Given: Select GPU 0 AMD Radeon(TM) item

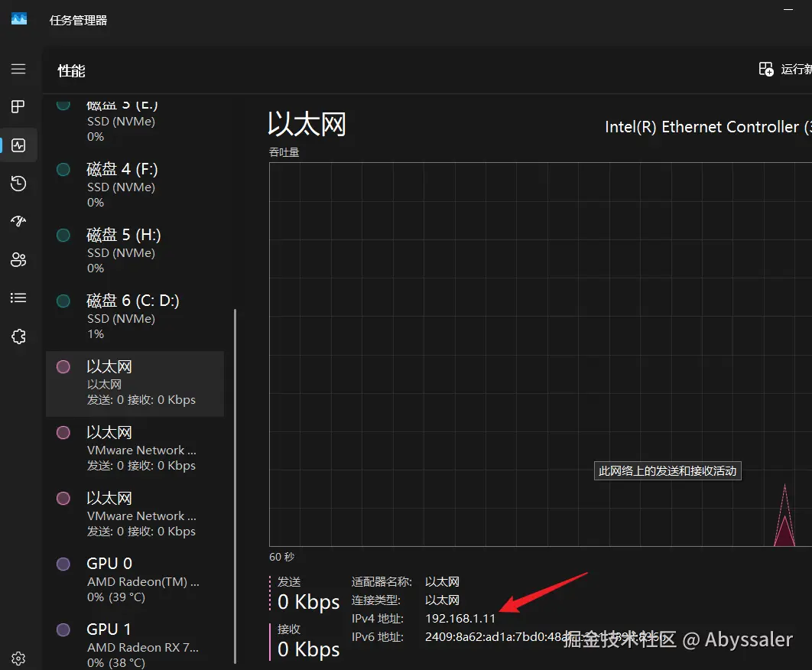Looking at the screenshot, I should point(135,581).
